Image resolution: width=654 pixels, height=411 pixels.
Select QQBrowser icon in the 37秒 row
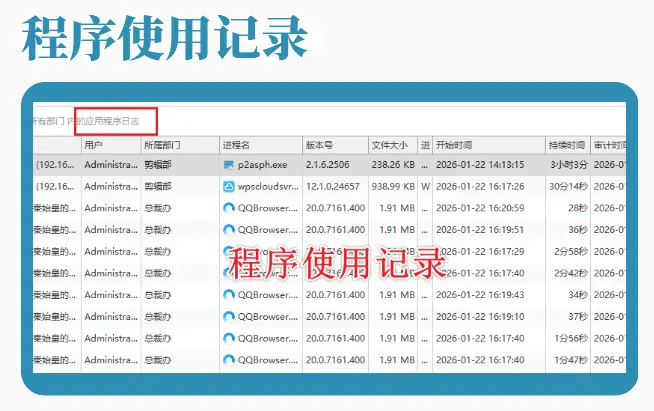229,316
